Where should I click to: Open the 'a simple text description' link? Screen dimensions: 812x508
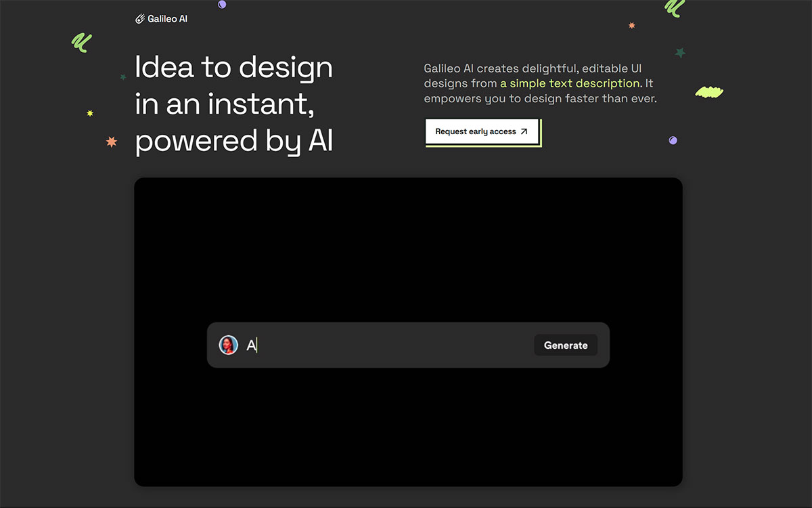(570, 83)
